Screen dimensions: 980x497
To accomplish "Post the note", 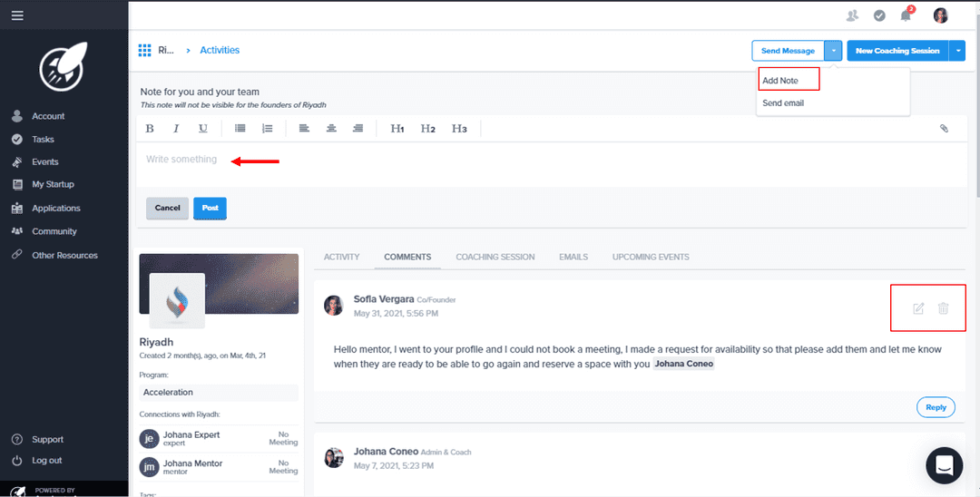I will click(210, 208).
